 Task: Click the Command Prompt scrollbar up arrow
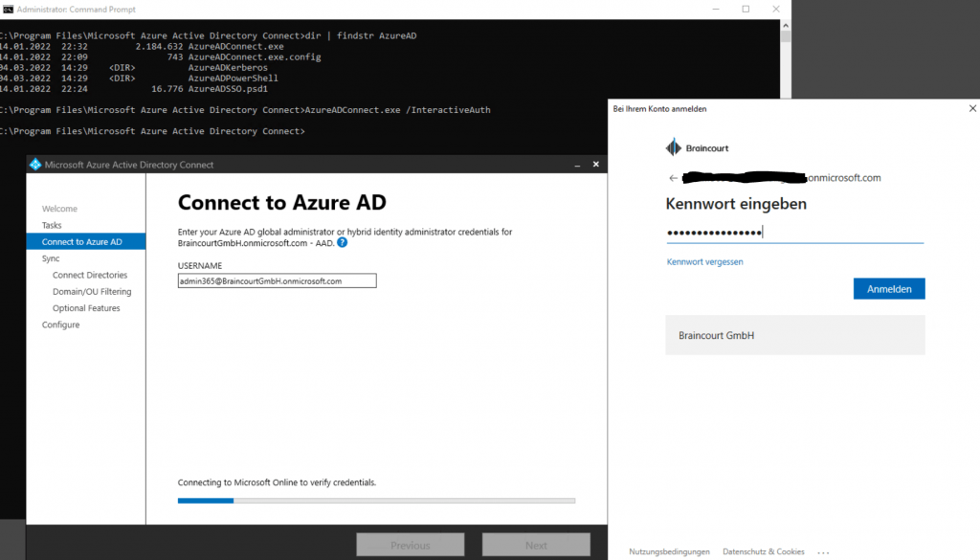[786, 25]
